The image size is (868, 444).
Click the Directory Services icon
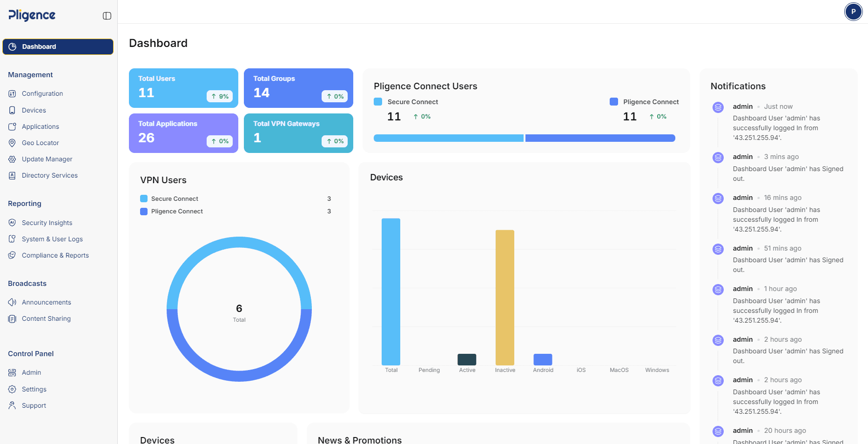[12, 175]
